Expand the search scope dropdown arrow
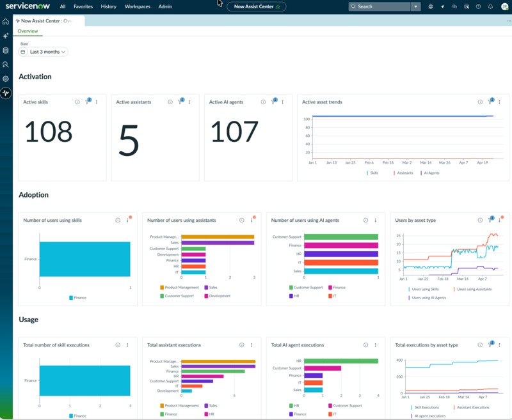Screen dimensions: 512x420 415,6
